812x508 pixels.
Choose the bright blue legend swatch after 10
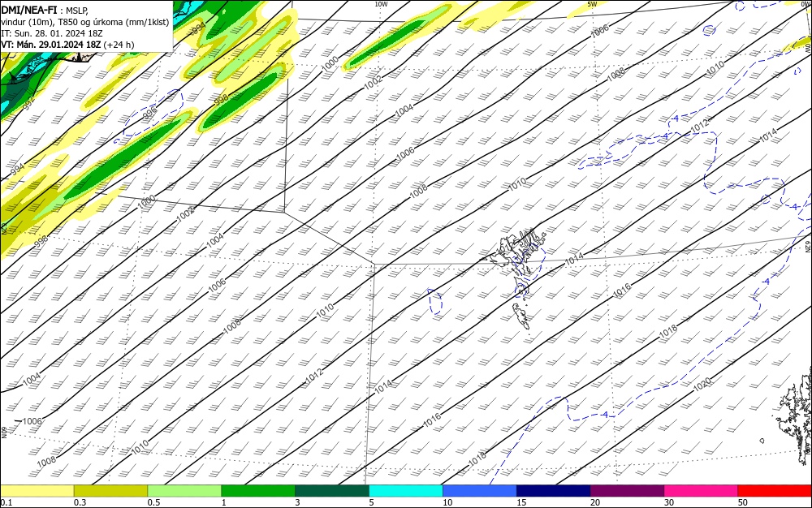pos(480,491)
